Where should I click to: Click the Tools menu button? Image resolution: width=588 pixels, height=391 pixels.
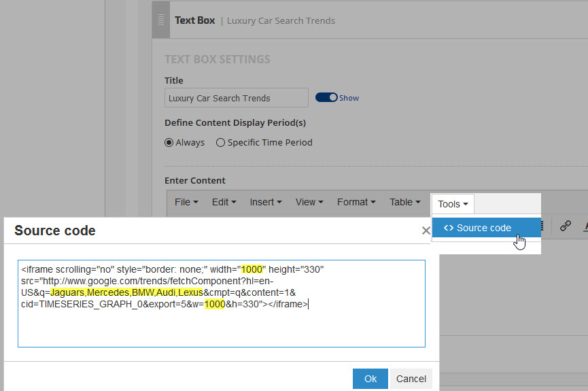point(453,204)
